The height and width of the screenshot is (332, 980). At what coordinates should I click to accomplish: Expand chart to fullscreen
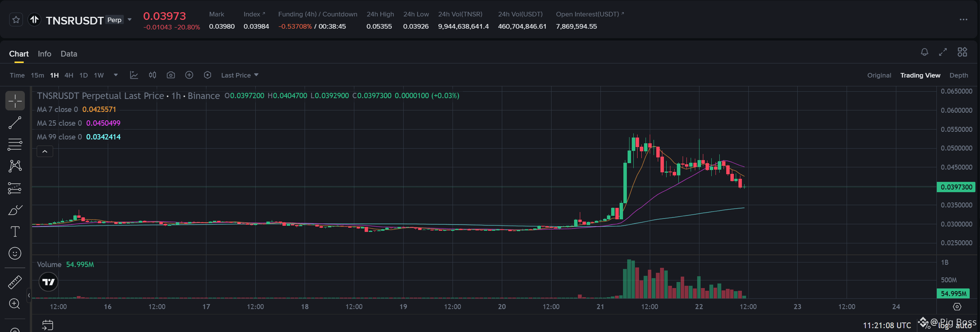[x=943, y=52]
